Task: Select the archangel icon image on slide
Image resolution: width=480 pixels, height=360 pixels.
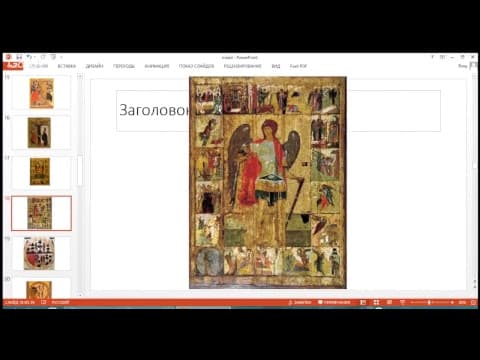Action: tap(268, 183)
